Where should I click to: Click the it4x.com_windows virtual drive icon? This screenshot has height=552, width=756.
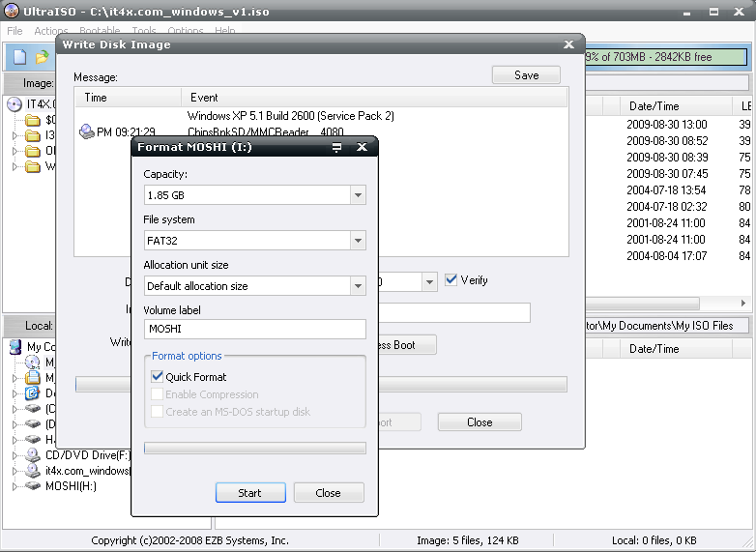click(x=32, y=470)
